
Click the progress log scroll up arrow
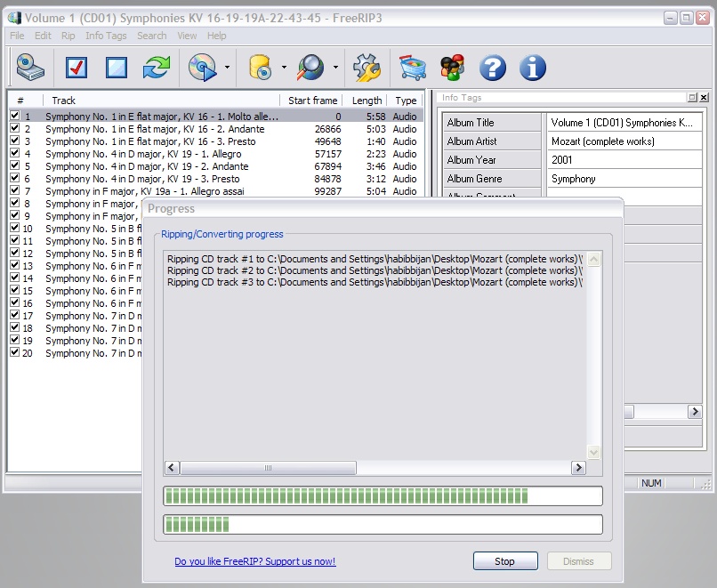594,259
